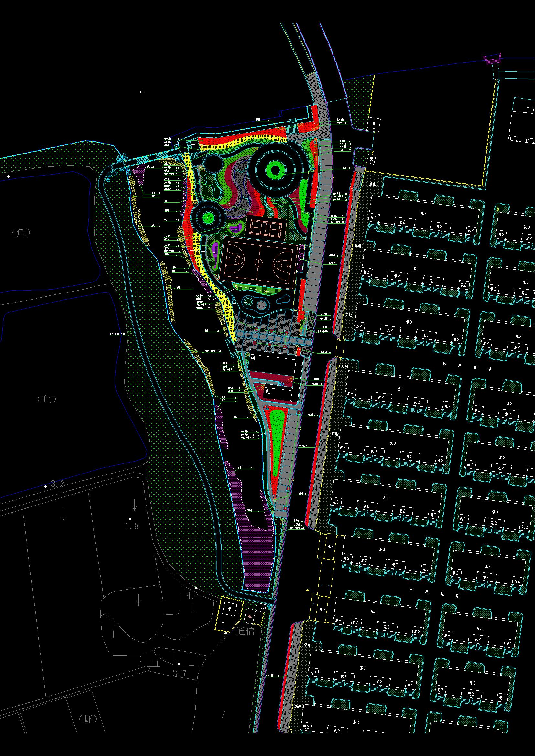The image size is (535, 756).
Task: Click the elevation value '3.3'
Action: click(58, 484)
